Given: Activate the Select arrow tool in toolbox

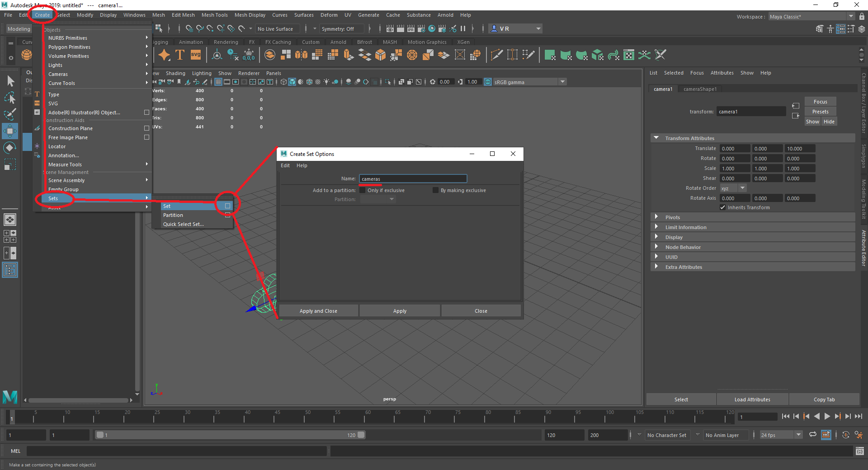Looking at the screenshot, I should (x=10, y=80).
